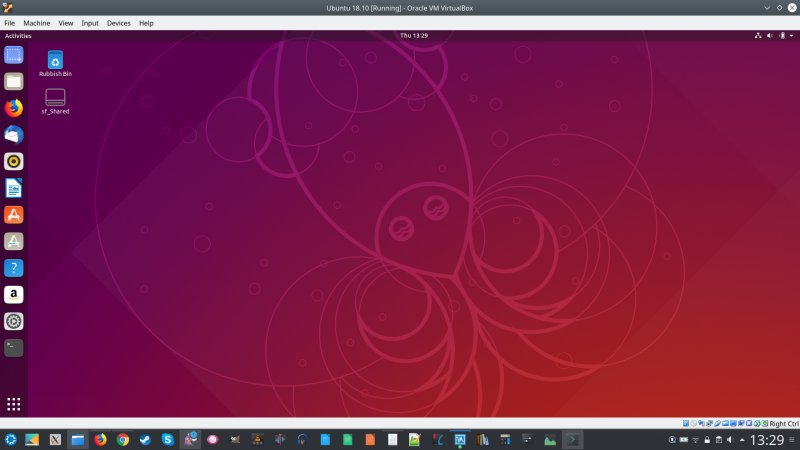The image size is (800, 450).
Task: Click host tray network wifi icon
Action: pos(695,440)
